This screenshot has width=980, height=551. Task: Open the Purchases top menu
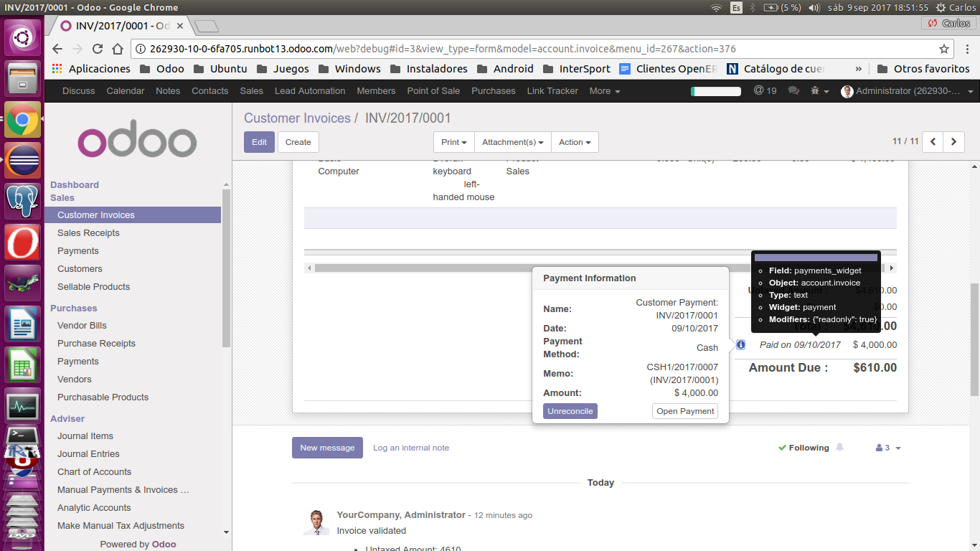click(494, 91)
